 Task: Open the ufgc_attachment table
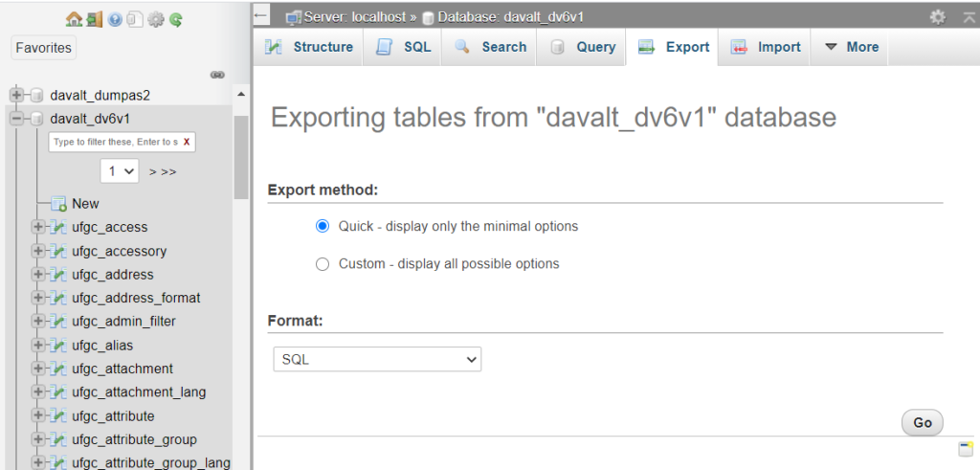(122, 369)
